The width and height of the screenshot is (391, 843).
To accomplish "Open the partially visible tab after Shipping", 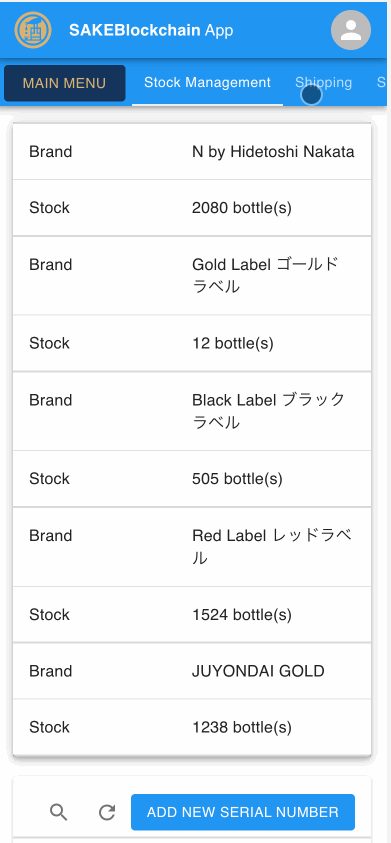I will 381,83.
